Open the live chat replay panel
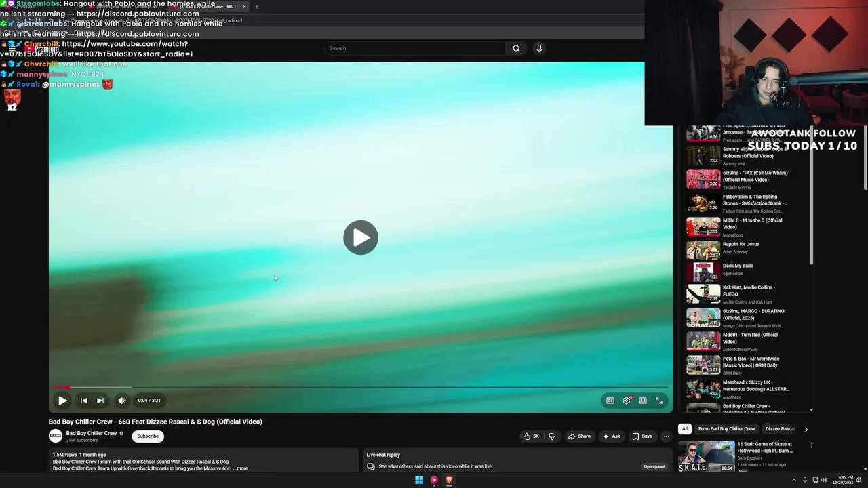Viewport: 868px width, 488px height. pyautogui.click(x=654, y=466)
